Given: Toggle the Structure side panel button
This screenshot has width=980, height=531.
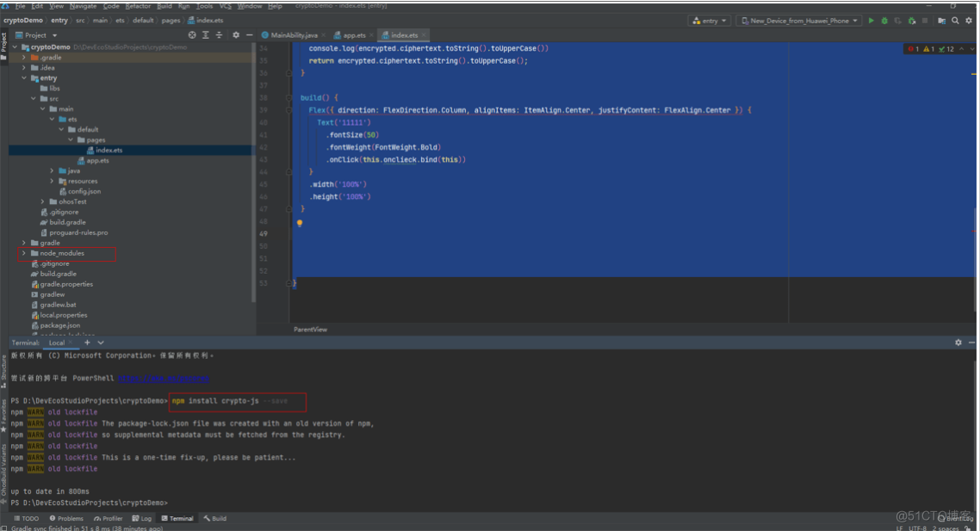Looking at the screenshot, I should (3, 367).
